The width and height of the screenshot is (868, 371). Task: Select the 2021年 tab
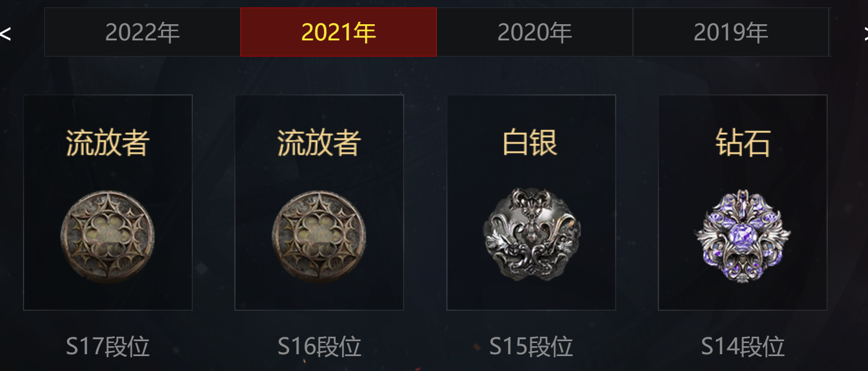tap(338, 32)
